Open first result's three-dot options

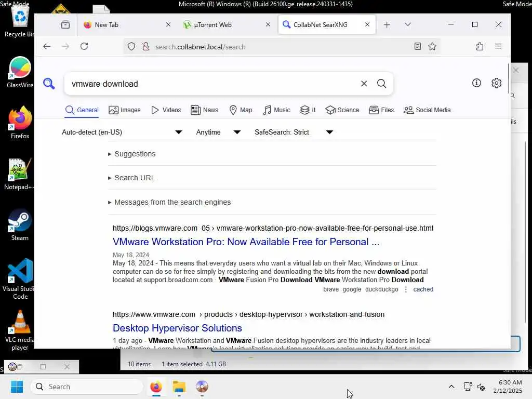406,289
